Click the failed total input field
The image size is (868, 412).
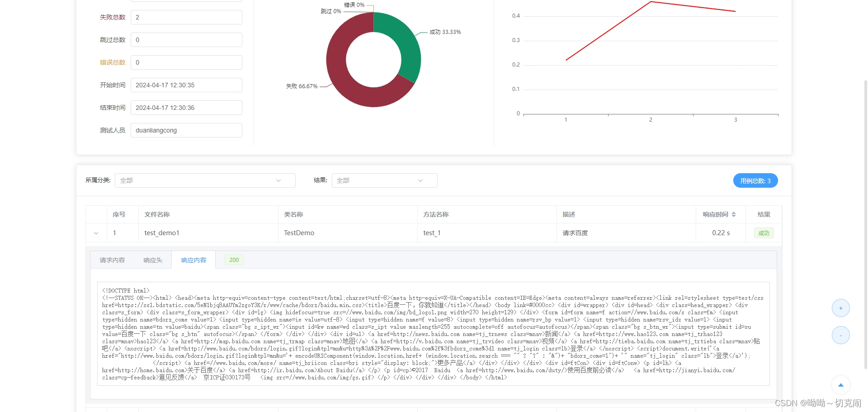click(186, 17)
